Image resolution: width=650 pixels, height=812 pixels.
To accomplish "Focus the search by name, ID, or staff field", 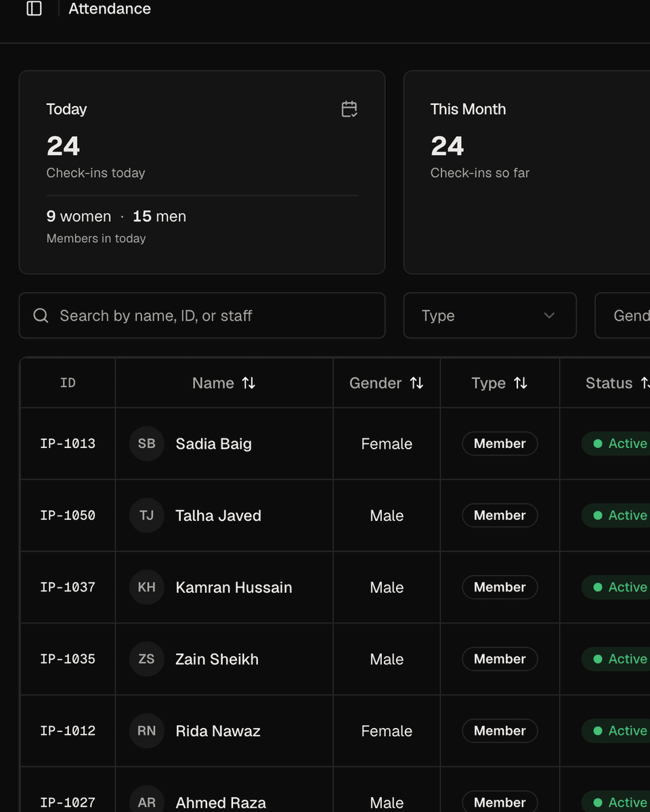I will pyautogui.click(x=202, y=315).
